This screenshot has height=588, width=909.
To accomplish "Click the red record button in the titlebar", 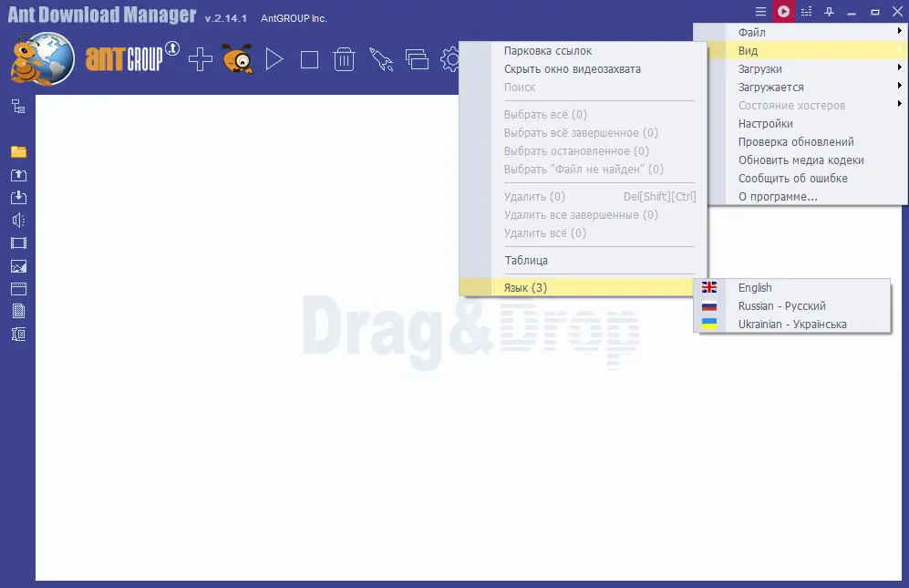I will [782, 11].
